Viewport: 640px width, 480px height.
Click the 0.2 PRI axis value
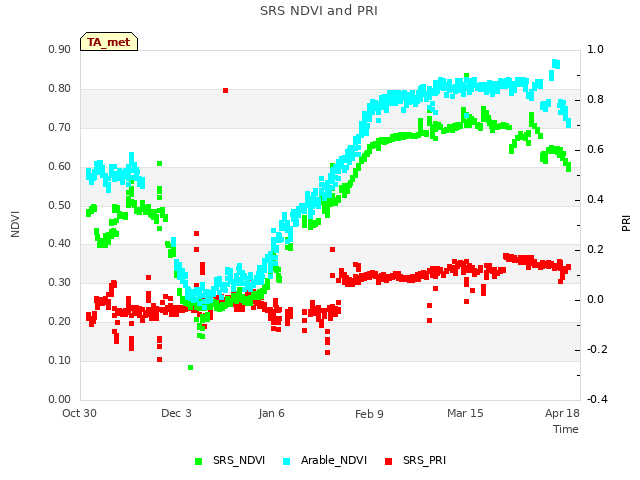(595, 249)
